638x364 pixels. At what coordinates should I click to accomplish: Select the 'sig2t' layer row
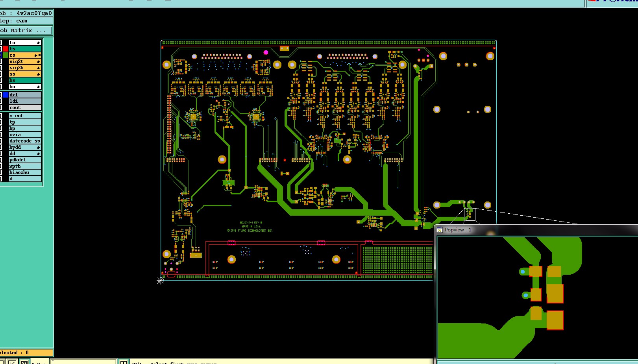(25, 61)
